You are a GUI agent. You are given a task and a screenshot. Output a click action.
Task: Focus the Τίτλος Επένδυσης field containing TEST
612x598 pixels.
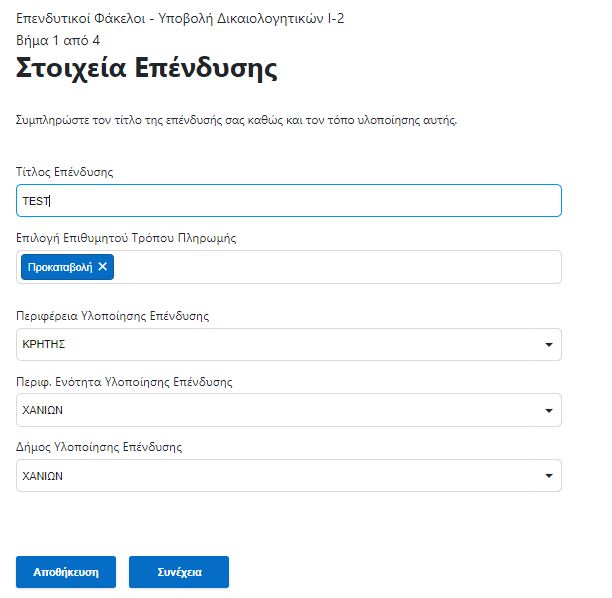point(289,201)
